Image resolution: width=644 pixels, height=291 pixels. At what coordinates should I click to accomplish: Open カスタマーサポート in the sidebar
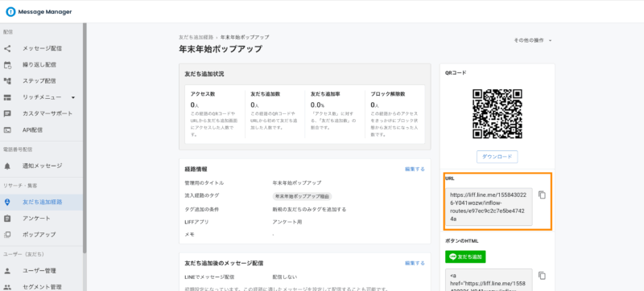pyautogui.click(x=47, y=113)
